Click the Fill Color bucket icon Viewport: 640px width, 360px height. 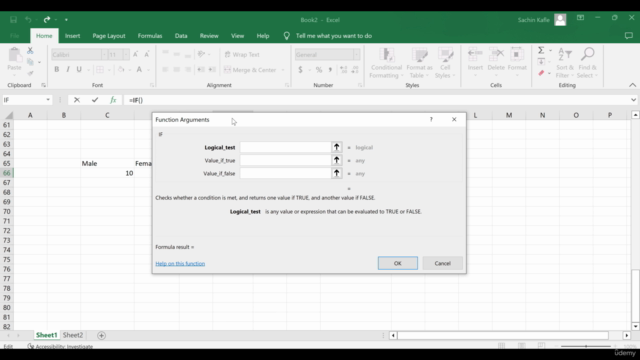[121, 69]
